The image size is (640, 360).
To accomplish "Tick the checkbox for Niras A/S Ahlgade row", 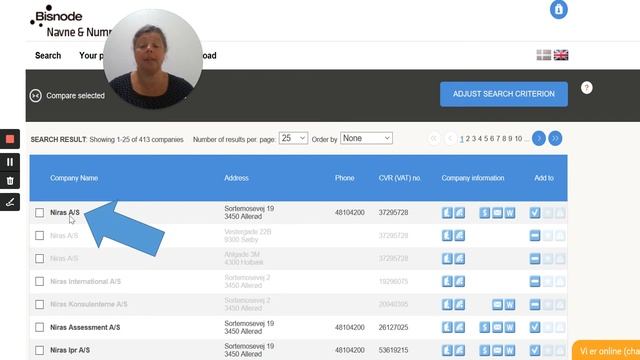I will point(39,258).
